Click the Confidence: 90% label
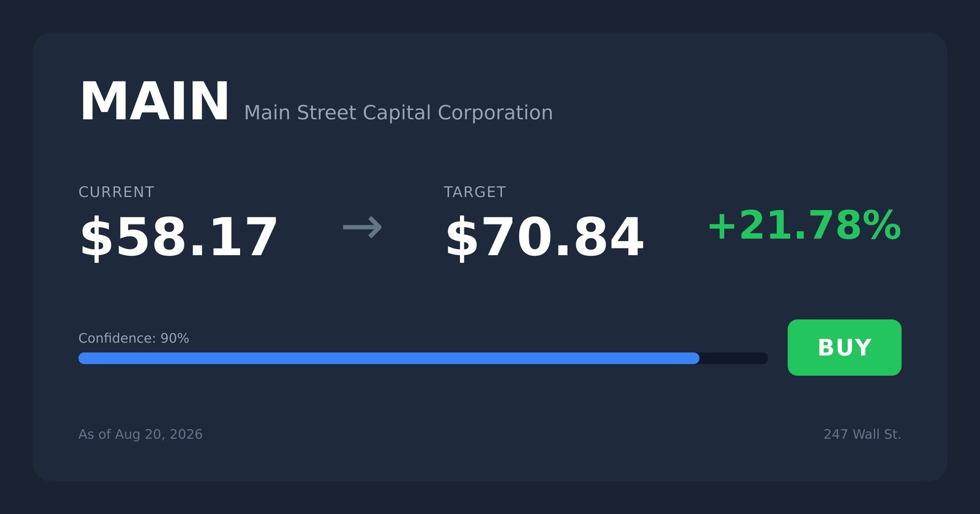Viewport: 980px width, 514px height. pyautogui.click(x=134, y=338)
